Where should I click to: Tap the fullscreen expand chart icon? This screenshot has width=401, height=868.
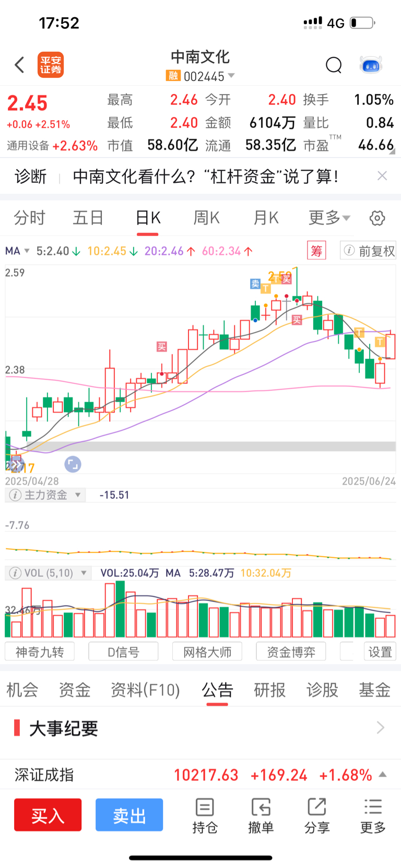click(x=73, y=464)
